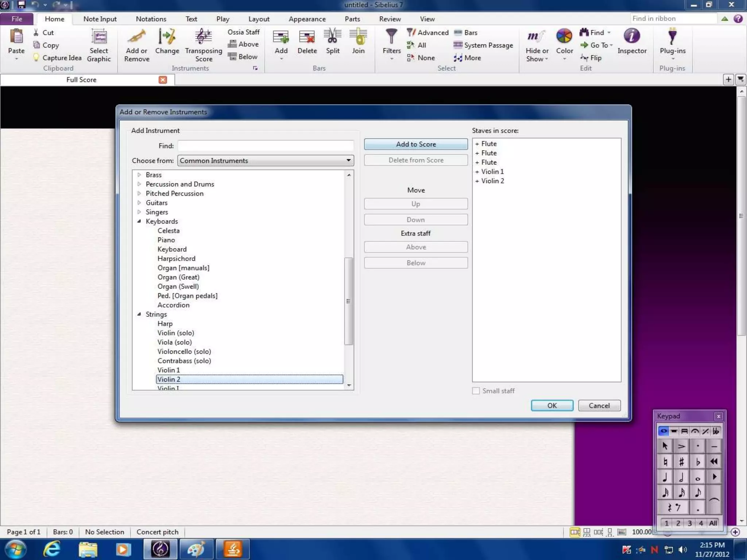The height and width of the screenshot is (560, 747).
Task: Open the Note Input ribbon tab
Action: (100, 19)
